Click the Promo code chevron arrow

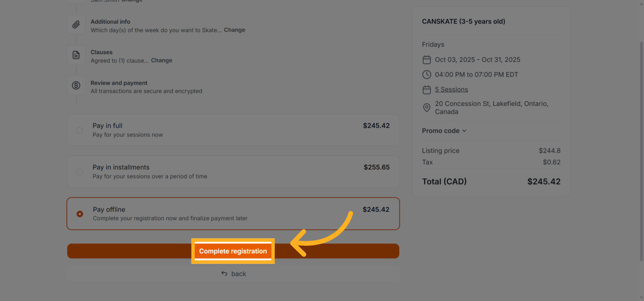pyautogui.click(x=465, y=131)
